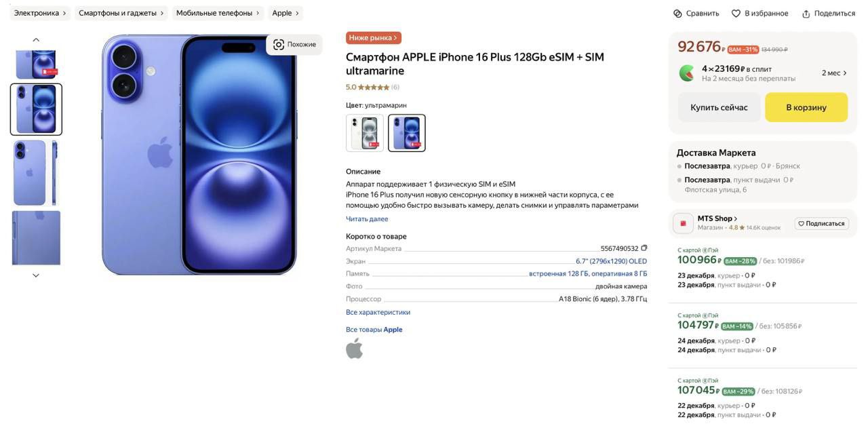Click the share (Поделиться) icon
This screenshot has height=424, width=868.
click(806, 14)
